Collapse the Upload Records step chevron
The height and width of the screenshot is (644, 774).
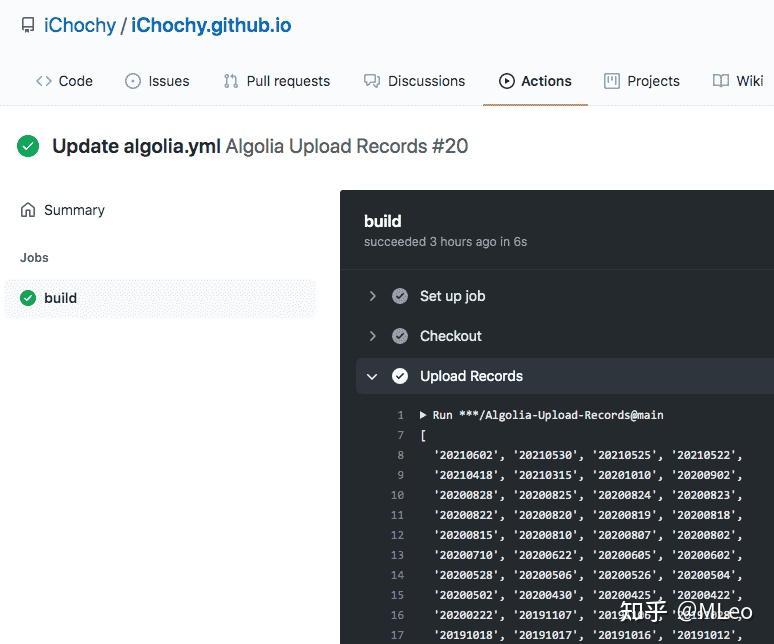[x=372, y=377]
